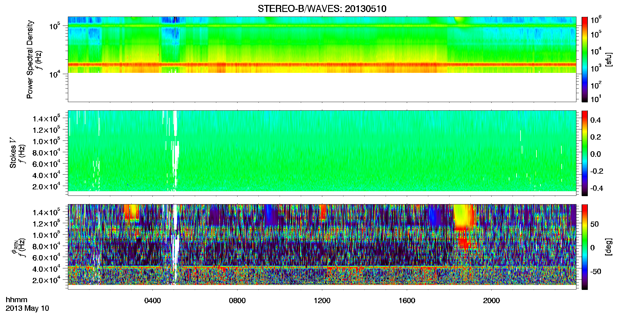Click the hhmm time format label

17,300
